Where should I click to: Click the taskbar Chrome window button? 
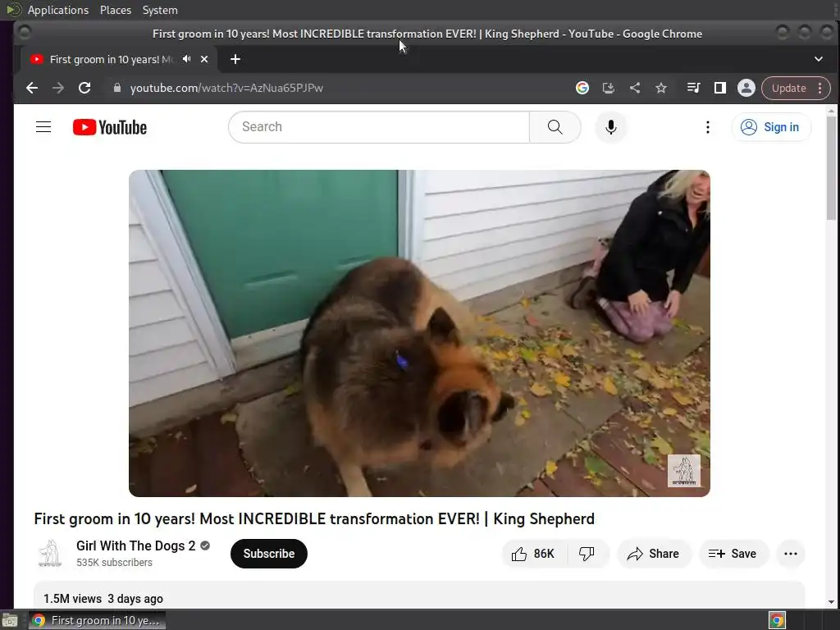click(x=97, y=620)
